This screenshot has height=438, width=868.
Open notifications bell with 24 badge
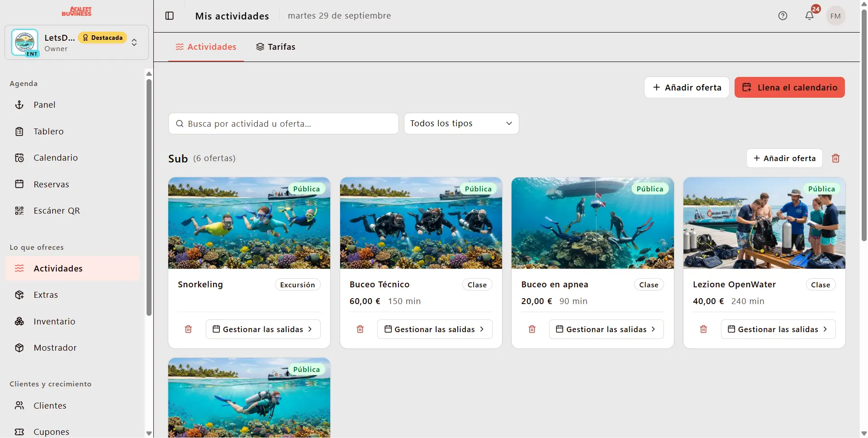pos(810,16)
